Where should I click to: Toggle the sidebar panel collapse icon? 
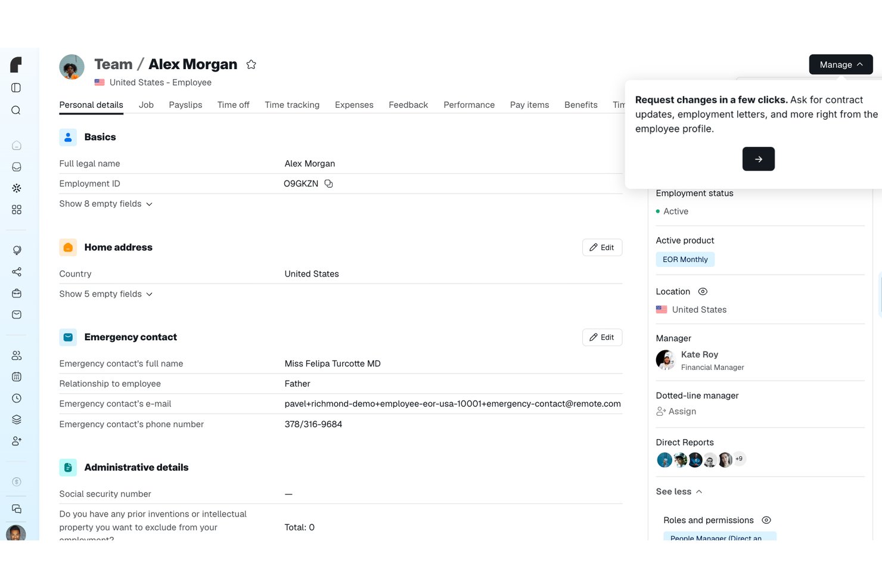(x=16, y=88)
